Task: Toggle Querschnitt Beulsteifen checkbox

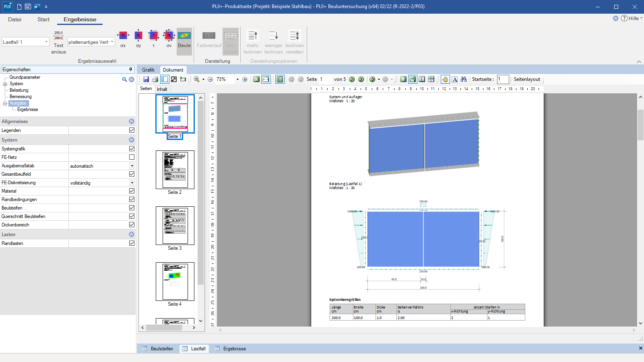Action: click(132, 216)
